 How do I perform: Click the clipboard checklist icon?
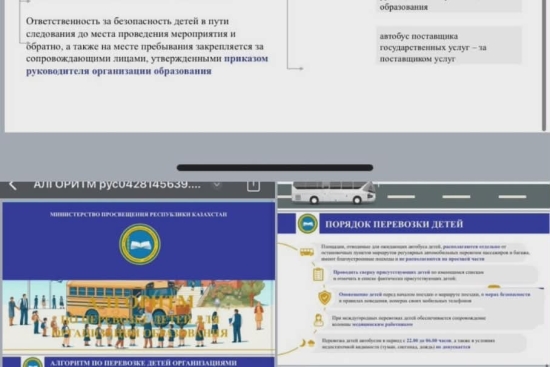(x=318, y=274)
